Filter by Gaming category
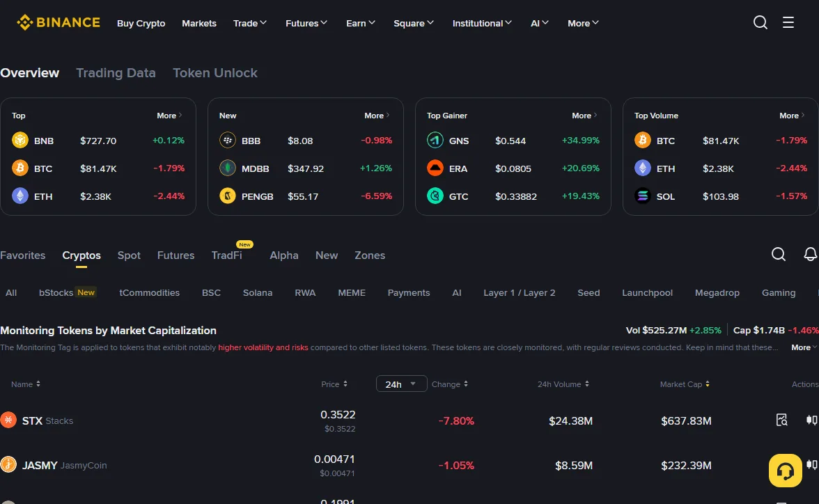 coord(779,292)
